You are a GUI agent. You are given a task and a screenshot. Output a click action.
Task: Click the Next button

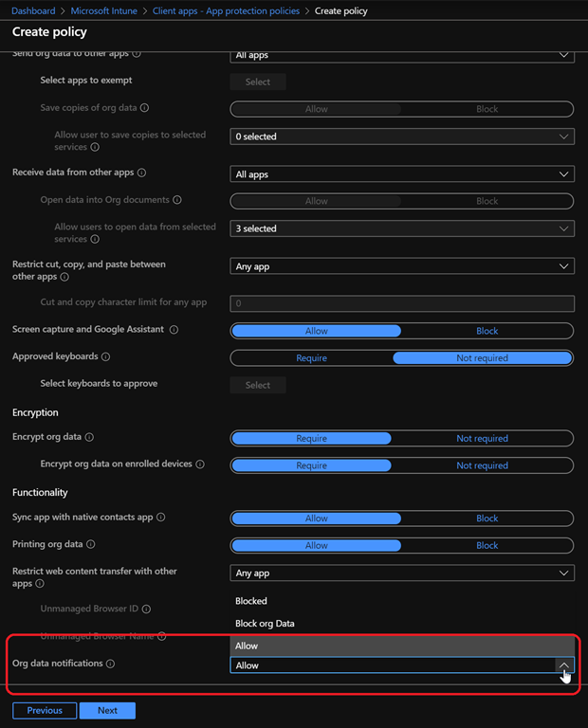107,710
